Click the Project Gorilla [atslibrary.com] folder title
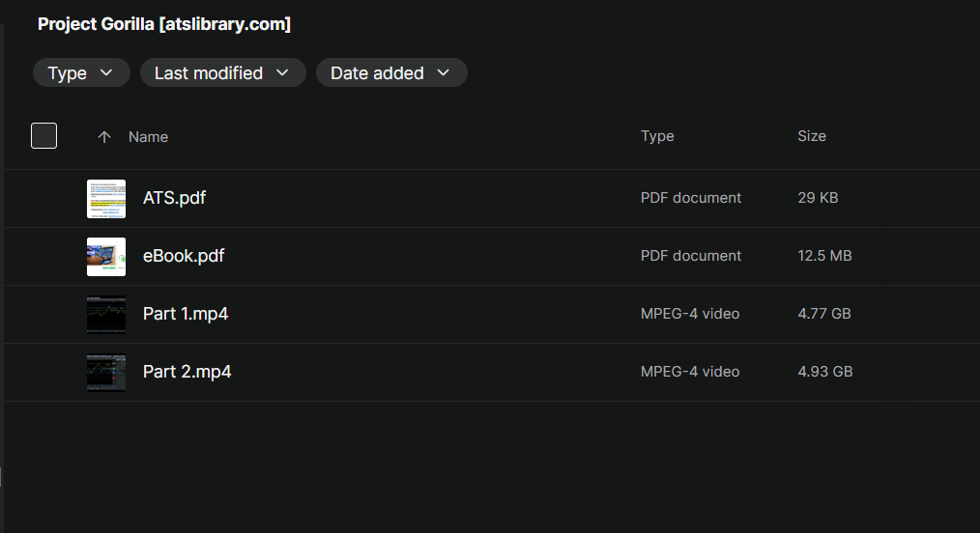Viewport: 980px width, 533px height. [x=164, y=24]
